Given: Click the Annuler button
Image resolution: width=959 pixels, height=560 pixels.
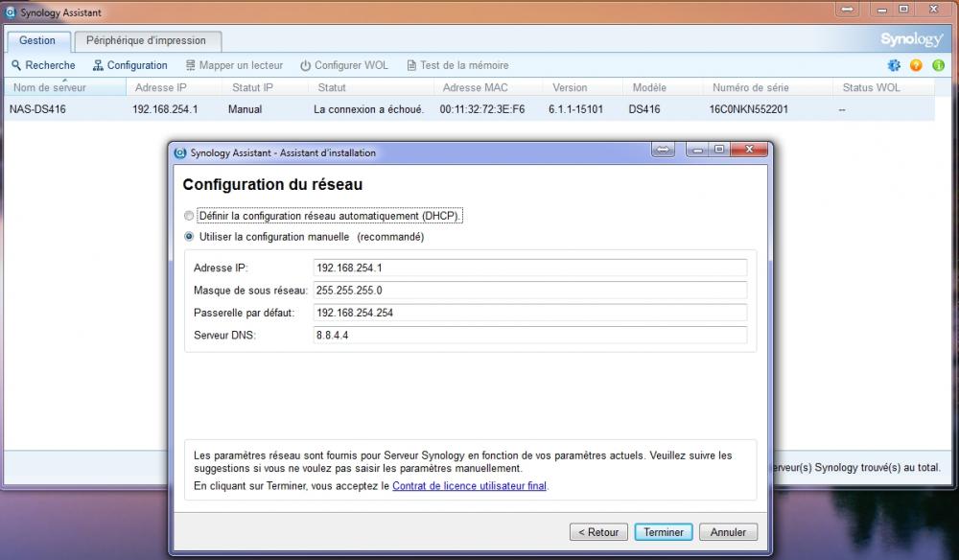Looking at the screenshot, I should click(x=728, y=532).
